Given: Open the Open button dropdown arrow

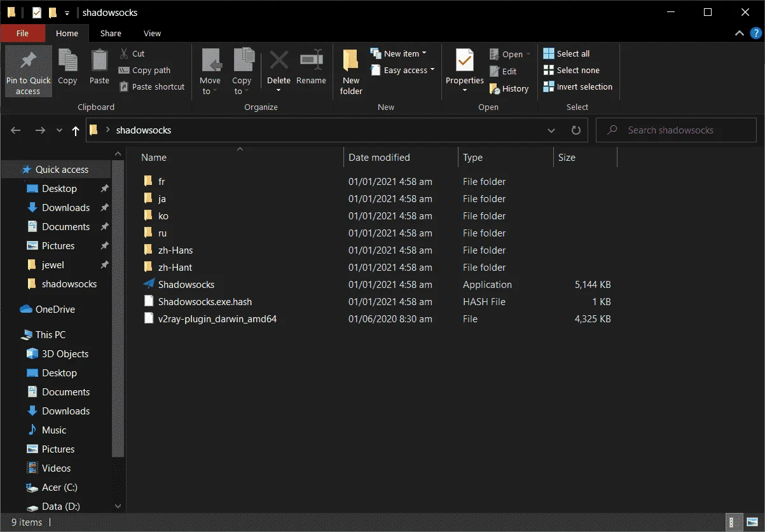Looking at the screenshot, I should tap(528, 55).
